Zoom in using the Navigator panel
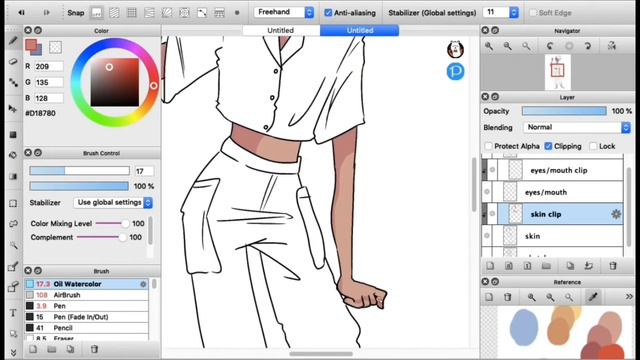This screenshot has height=360, width=640. click(x=489, y=46)
